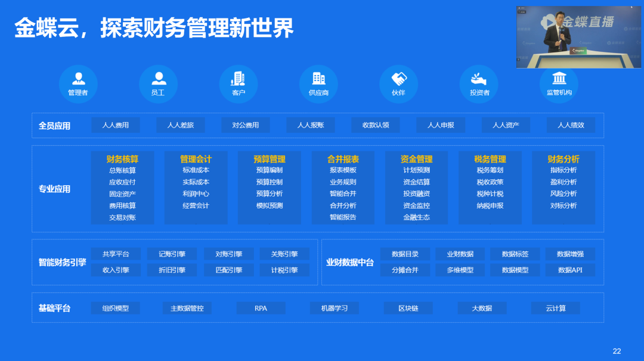The height and width of the screenshot is (361, 644).
Task: Select the 合并报表 column heading
Action: tap(343, 159)
